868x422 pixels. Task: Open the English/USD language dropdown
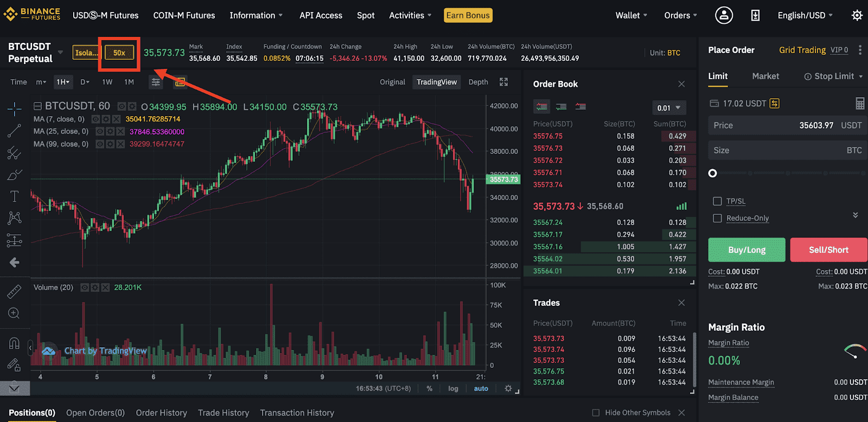tap(805, 15)
